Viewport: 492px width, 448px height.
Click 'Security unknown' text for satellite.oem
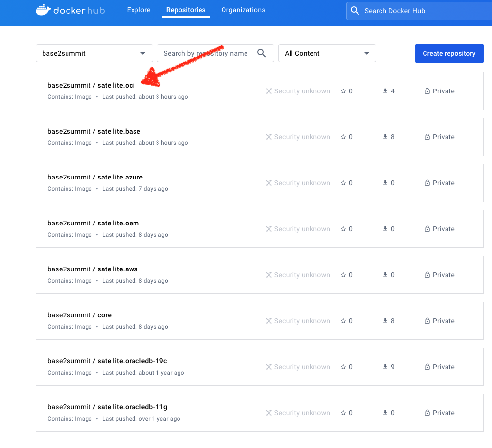(x=302, y=229)
